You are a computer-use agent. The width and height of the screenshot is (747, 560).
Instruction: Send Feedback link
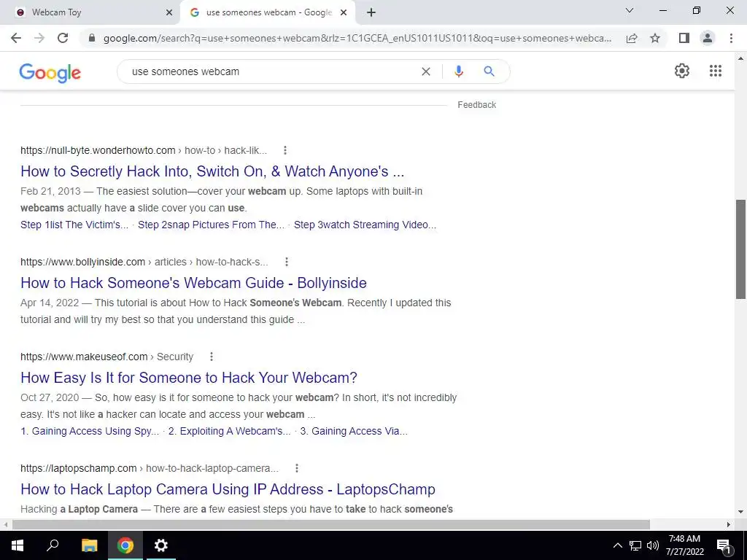point(477,105)
